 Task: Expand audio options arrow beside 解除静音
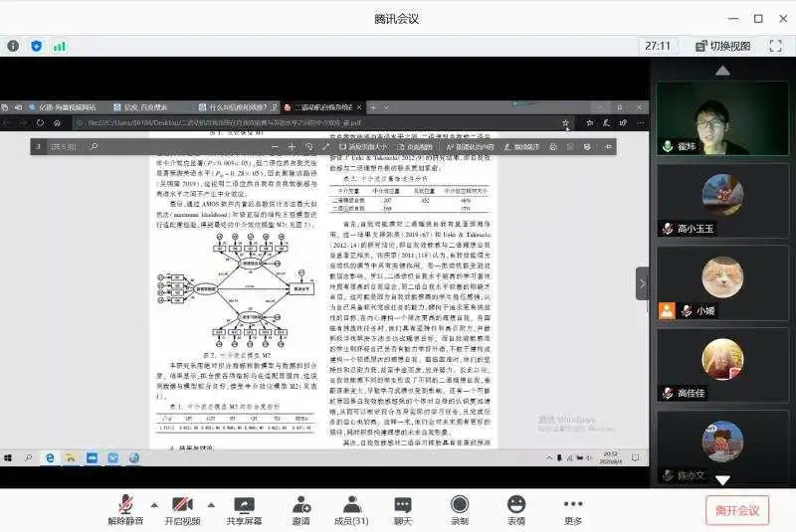[153, 503]
